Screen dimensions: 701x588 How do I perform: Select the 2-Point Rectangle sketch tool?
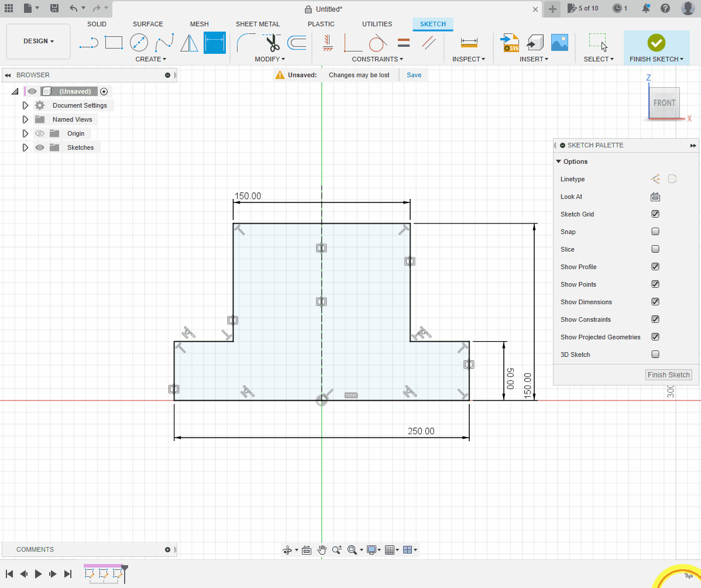pyautogui.click(x=114, y=43)
